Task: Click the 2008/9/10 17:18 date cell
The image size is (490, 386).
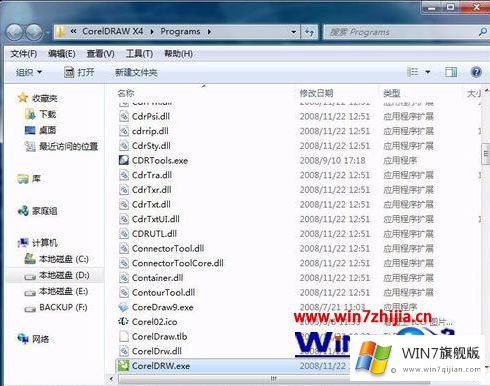Action: click(x=332, y=160)
